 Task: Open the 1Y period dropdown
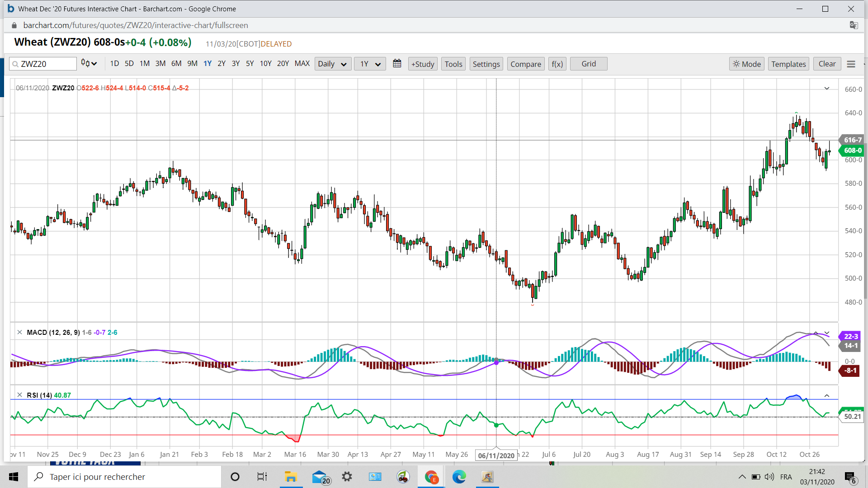point(369,64)
